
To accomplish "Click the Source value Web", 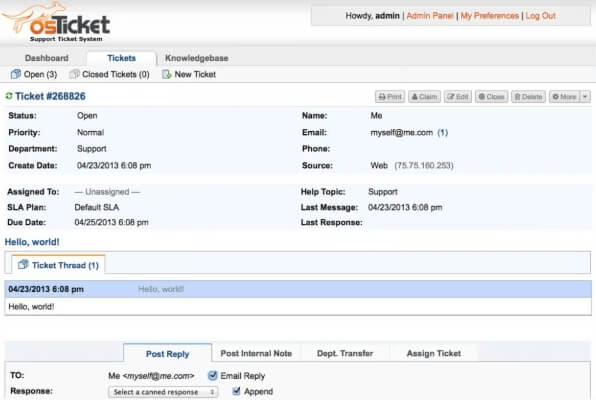I will tap(379, 165).
